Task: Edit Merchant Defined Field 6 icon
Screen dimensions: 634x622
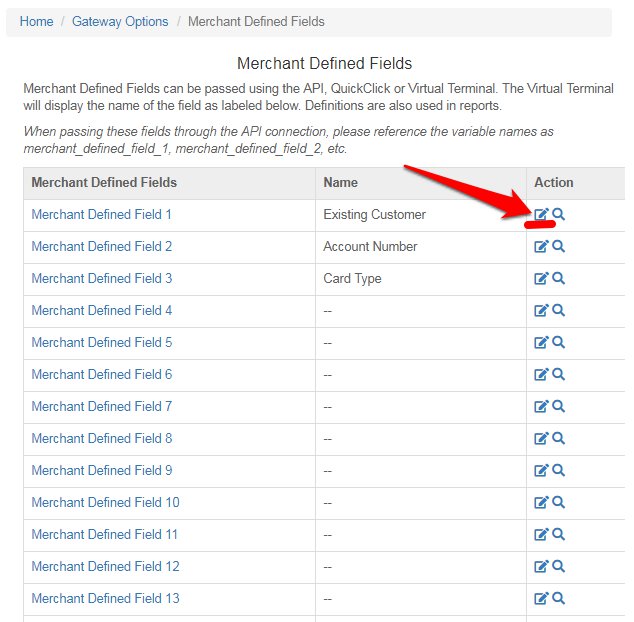Action: click(541, 374)
